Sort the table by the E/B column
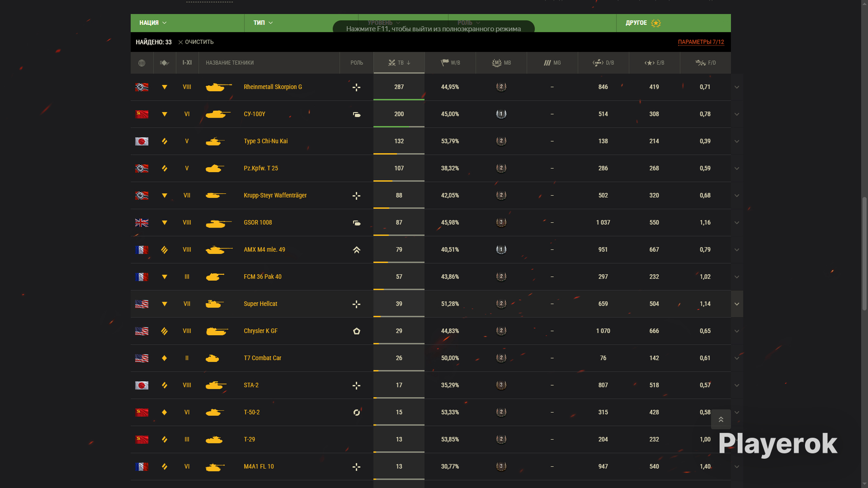The image size is (868, 488). point(654,63)
